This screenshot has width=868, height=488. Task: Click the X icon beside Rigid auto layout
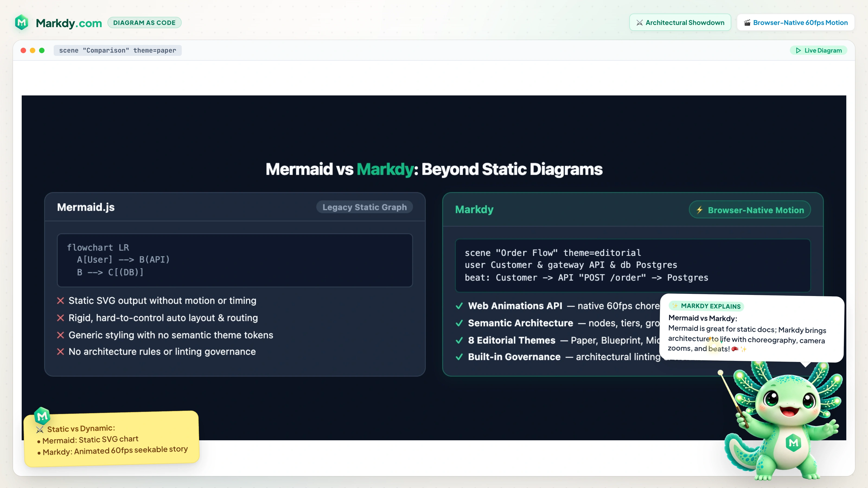click(61, 317)
